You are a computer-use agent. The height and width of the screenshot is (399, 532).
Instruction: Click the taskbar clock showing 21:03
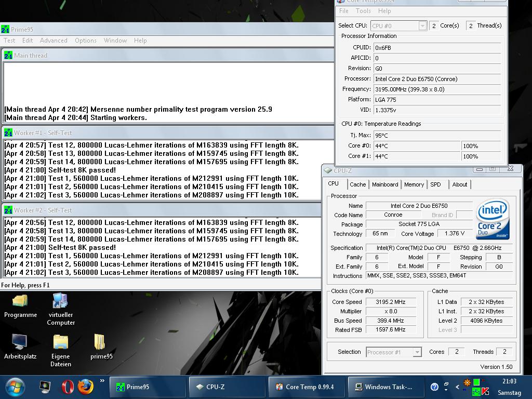pyautogui.click(x=509, y=381)
